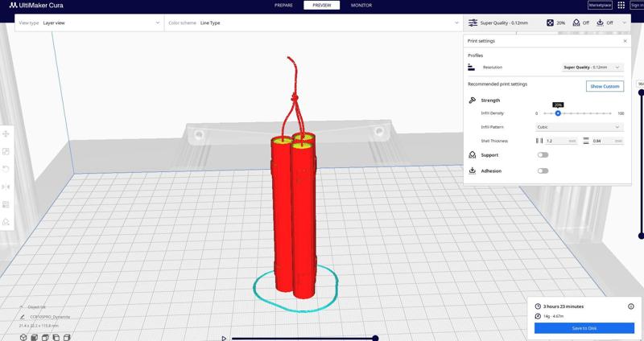
Task: Open the Marketplace
Action: (x=600, y=6)
